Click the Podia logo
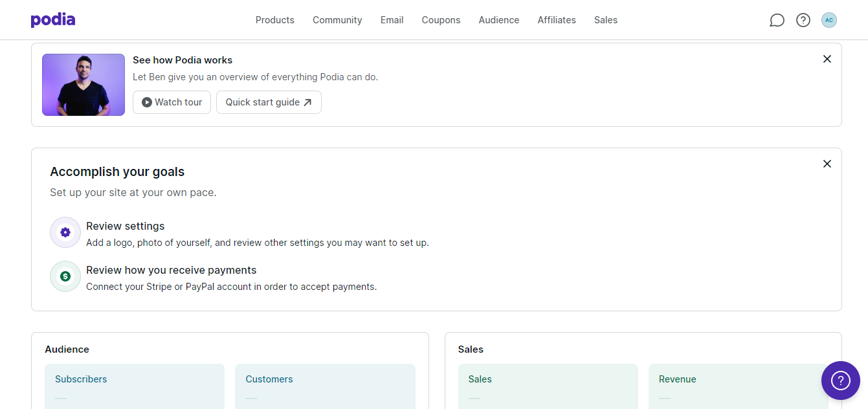The image size is (868, 409). 53,20
